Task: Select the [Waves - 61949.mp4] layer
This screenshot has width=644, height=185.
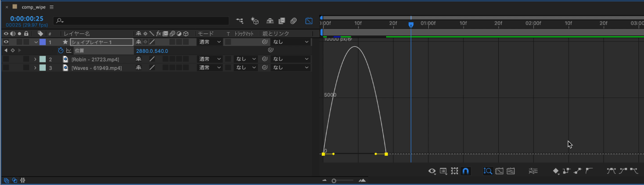Action: tap(97, 67)
